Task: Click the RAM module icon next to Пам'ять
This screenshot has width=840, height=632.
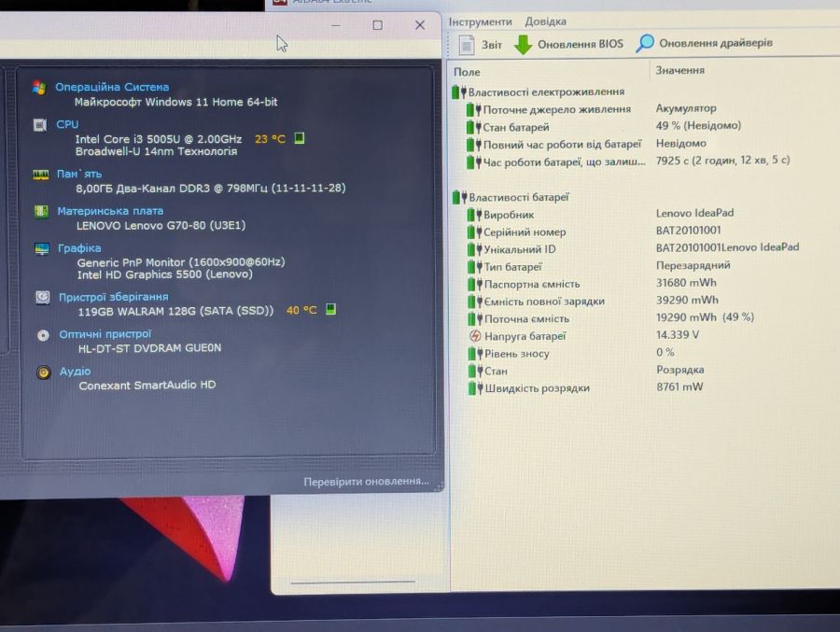Action: click(41, 175)
